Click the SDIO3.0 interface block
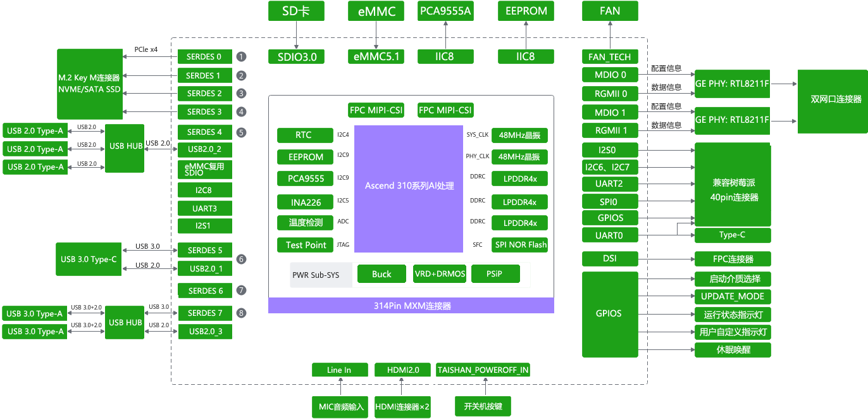Viewport: 868px width, 419px height. pos(297,56)
